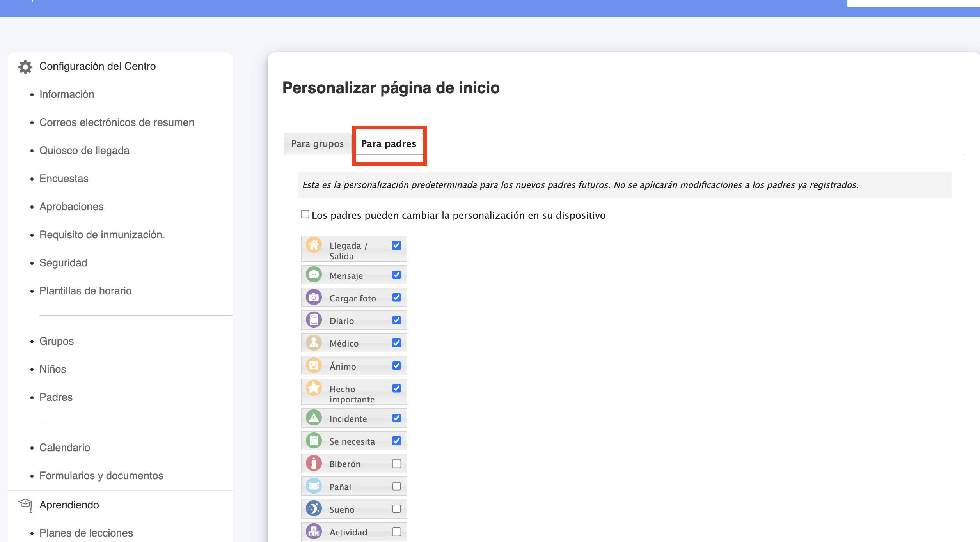Open the Aprendiendo section header
980x542 pixels.
tap(69, 505)
